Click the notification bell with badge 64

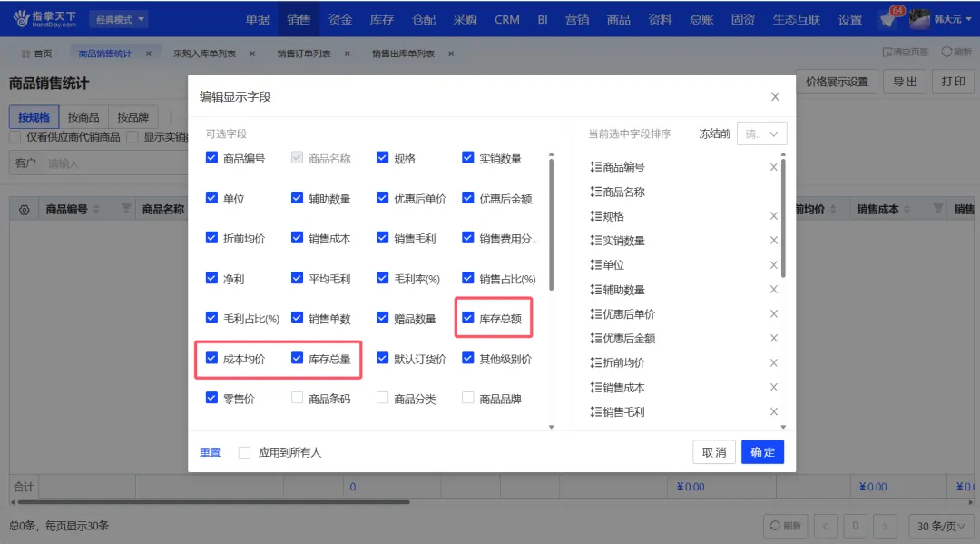(x=888, y=19)
